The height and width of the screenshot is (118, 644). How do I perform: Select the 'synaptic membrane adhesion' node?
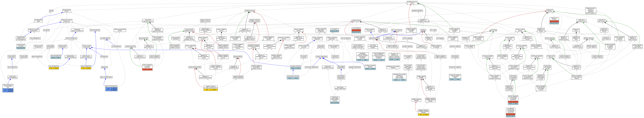370,67
